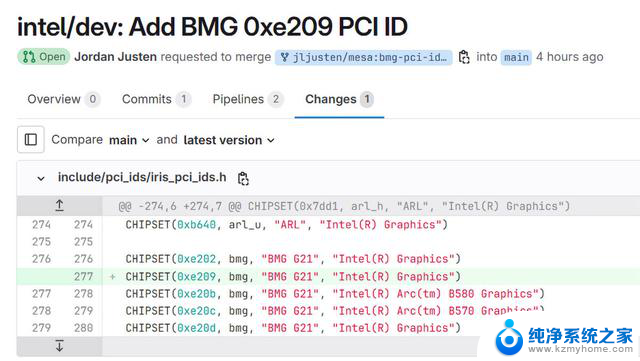Click the main target branch link
The image size is (640, 361).
[x=516, y=58]
